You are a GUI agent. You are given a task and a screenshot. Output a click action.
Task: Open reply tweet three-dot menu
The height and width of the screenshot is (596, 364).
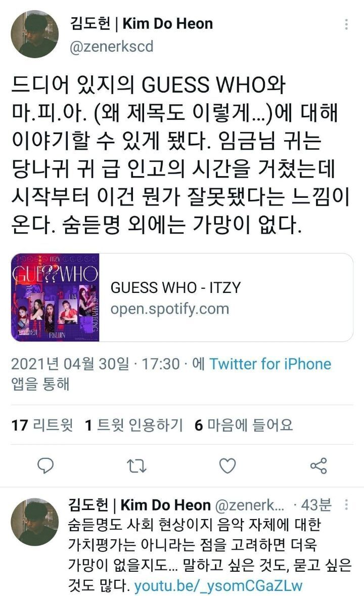point(346,504)
